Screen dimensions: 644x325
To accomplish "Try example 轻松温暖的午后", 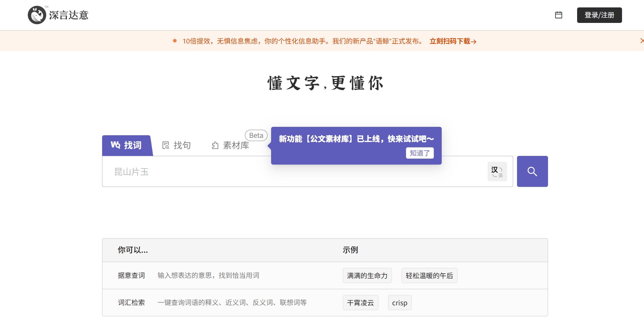I will [x=429, y=276].
